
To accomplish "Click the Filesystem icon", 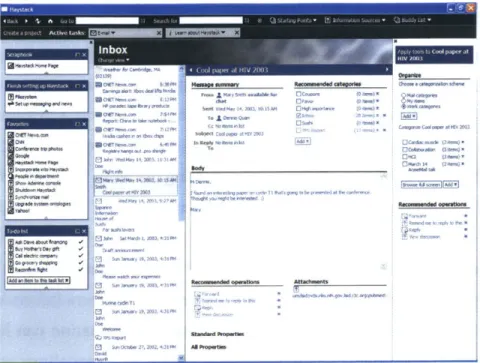I will point(11,97).
